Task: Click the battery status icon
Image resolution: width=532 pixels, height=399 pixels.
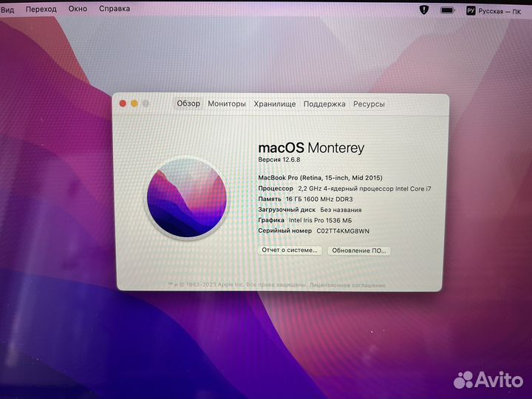Action: pos(447,10)
